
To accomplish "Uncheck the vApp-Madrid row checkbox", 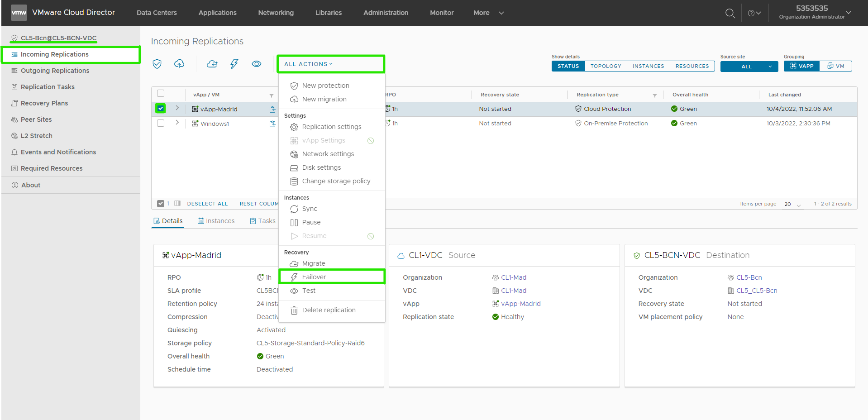I will (161, 109).
